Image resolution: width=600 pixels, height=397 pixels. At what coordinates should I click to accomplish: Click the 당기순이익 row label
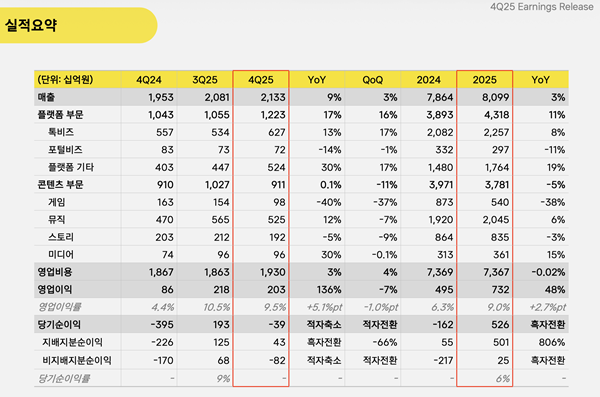(x=59, y=325)
